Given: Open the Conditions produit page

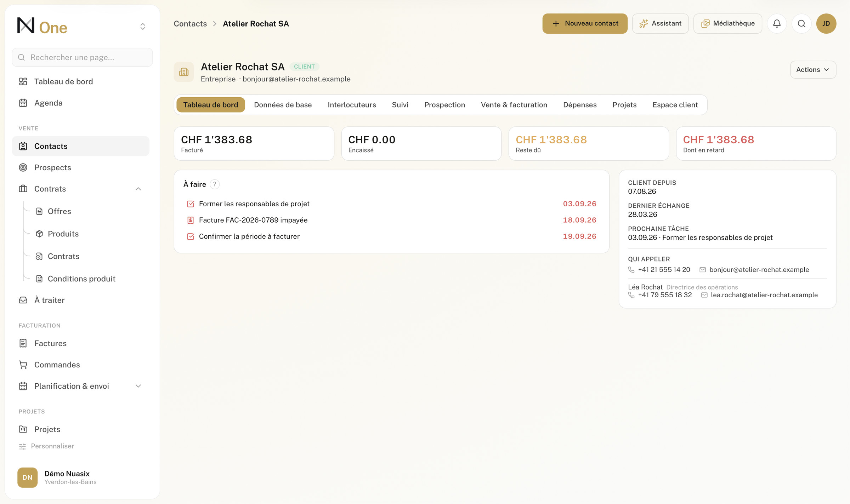Looking at the screenshot, I should [x=81, y=279].
